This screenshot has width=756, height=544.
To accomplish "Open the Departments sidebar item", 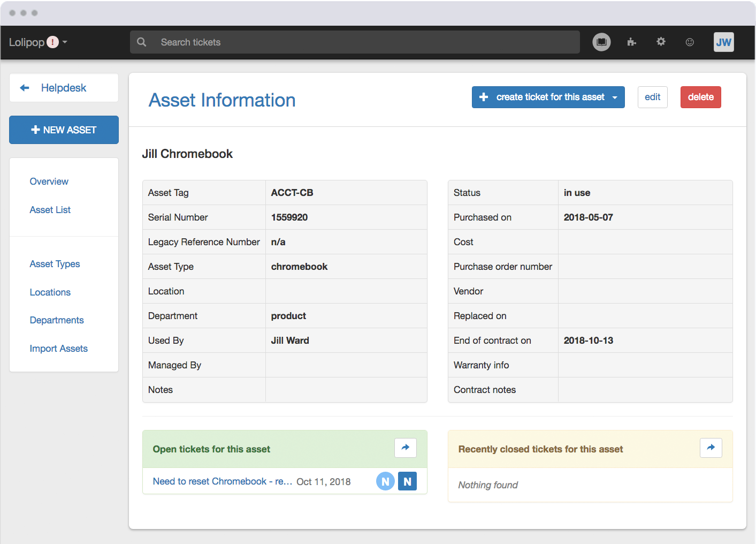I will pos(57,320).
